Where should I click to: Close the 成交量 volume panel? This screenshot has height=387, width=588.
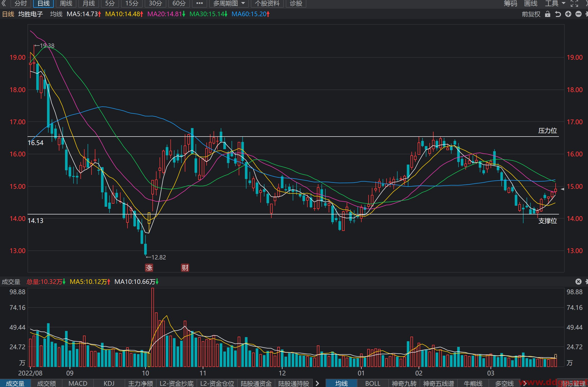578,282
